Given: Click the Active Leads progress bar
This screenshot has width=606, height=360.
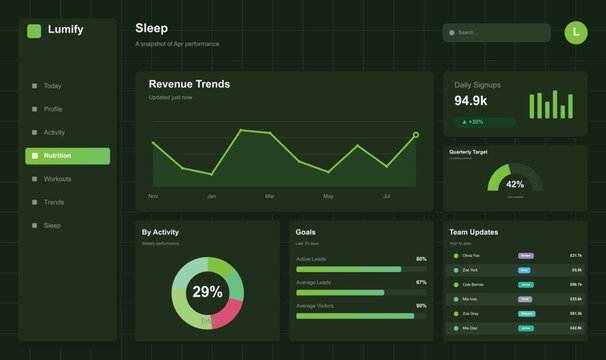Looking at the screenshot, I should [x=361, y=269].
